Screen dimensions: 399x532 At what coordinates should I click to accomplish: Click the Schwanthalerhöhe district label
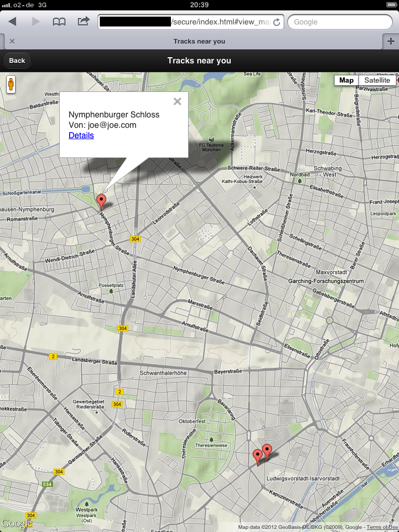tap(163, 373)
